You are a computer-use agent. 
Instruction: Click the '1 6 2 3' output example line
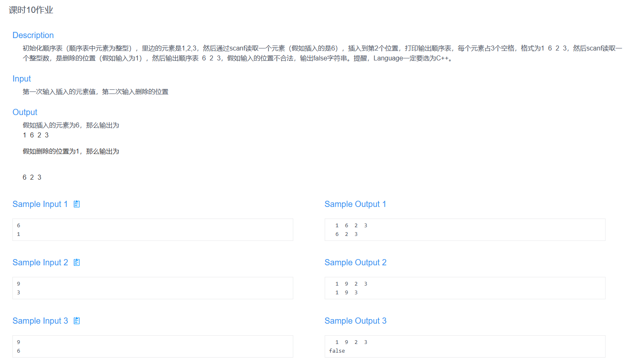point(36,135)
